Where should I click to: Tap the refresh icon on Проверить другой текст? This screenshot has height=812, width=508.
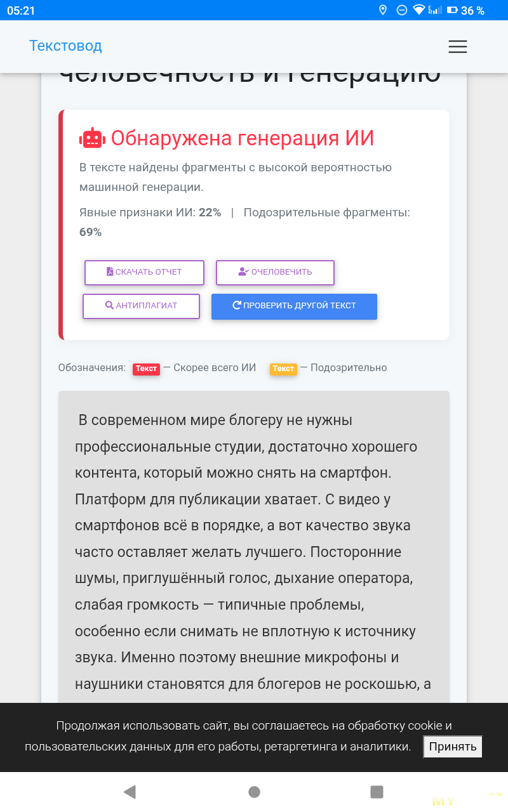(237, 305)
